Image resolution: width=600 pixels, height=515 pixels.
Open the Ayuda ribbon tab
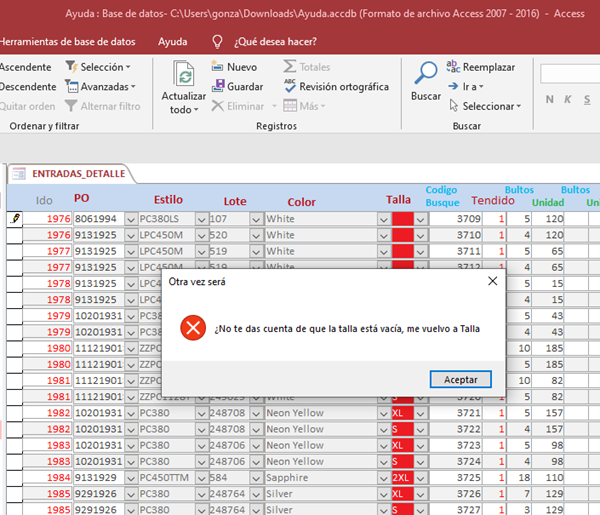coord(172,42)
